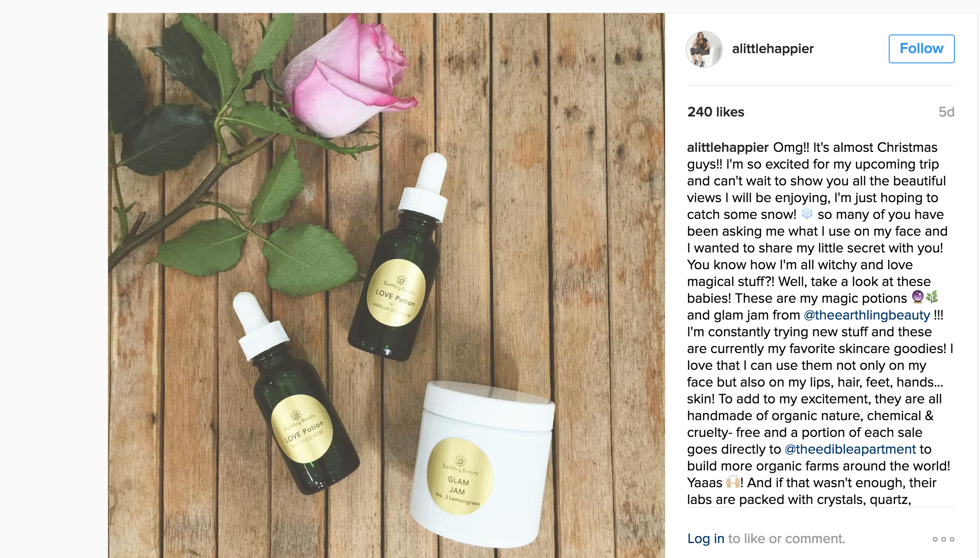View the 240 likes count

(715, 112)
